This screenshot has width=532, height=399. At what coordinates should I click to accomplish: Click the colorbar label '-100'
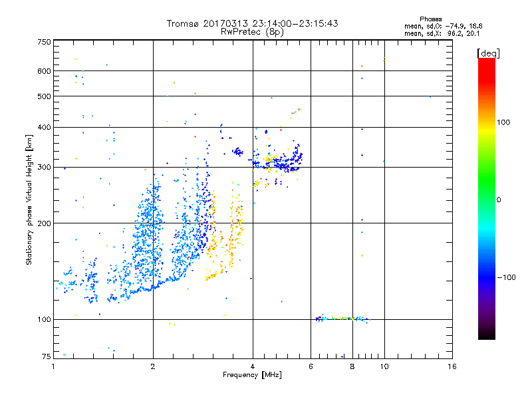[506, 277]
